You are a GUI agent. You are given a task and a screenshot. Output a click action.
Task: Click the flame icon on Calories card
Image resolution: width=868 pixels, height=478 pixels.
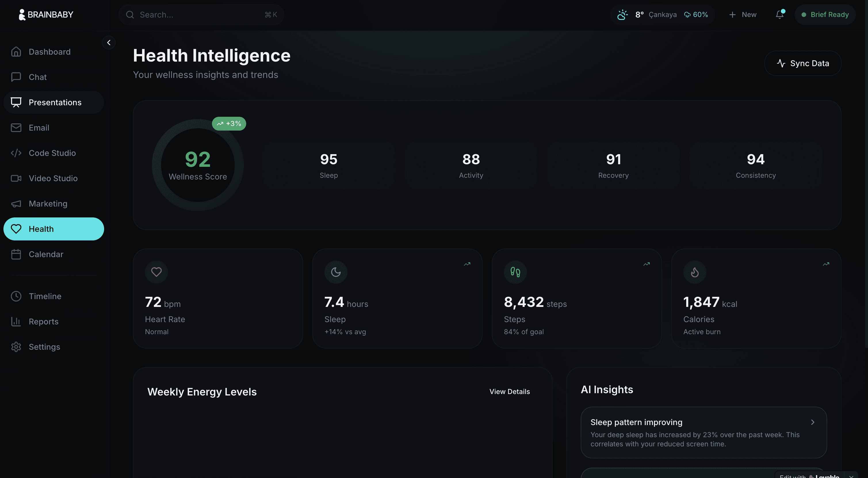(695, 272)
